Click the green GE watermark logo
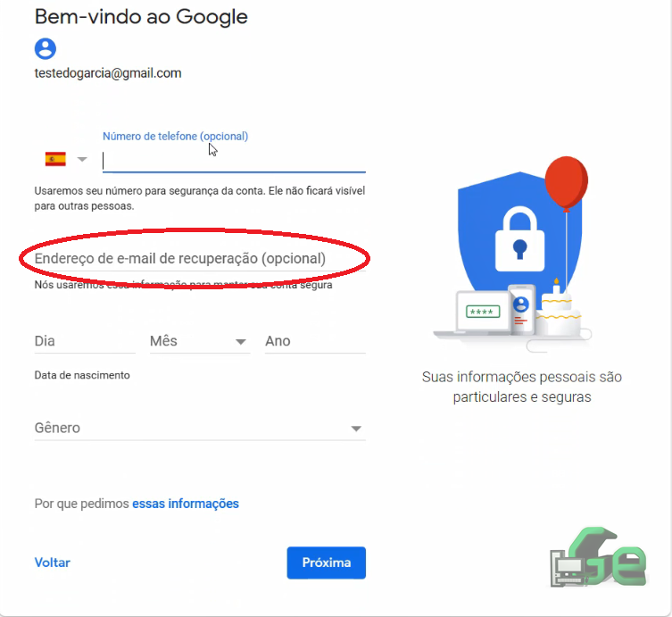This screenshot has height=617, width=672. [x=599, y=557]
